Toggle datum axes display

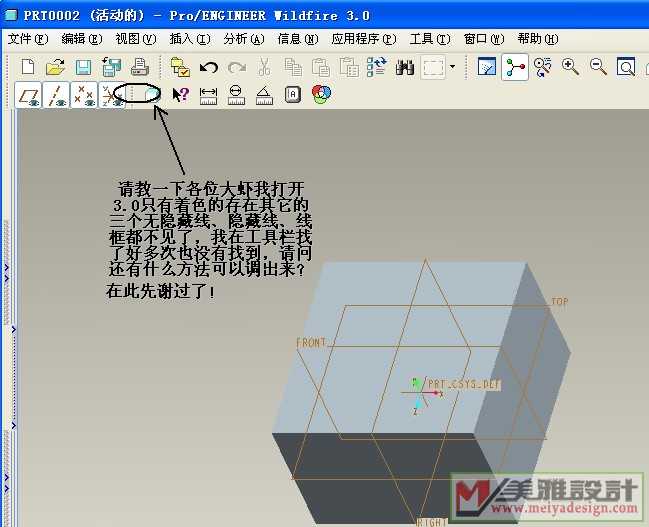coord(56,95)
